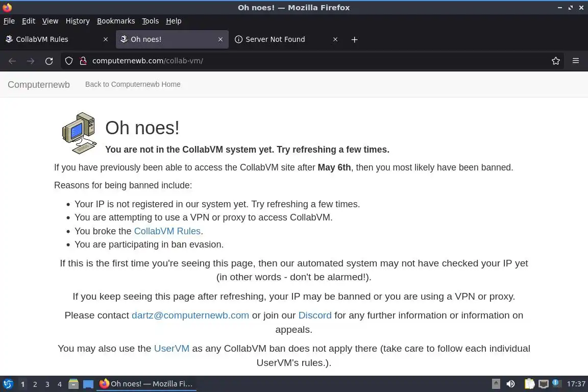Click the Oh noes! heading
588x392 pixels.
tap(142, 128)
